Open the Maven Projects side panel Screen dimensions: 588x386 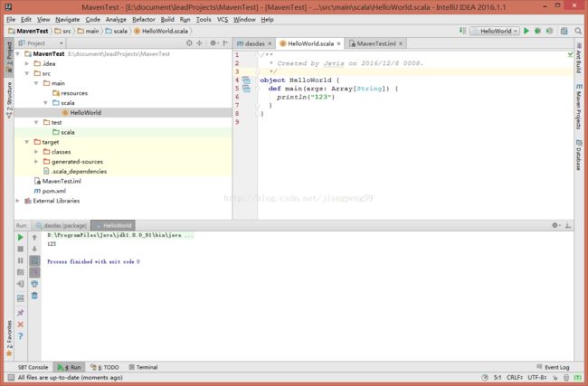tap(579, 107)
